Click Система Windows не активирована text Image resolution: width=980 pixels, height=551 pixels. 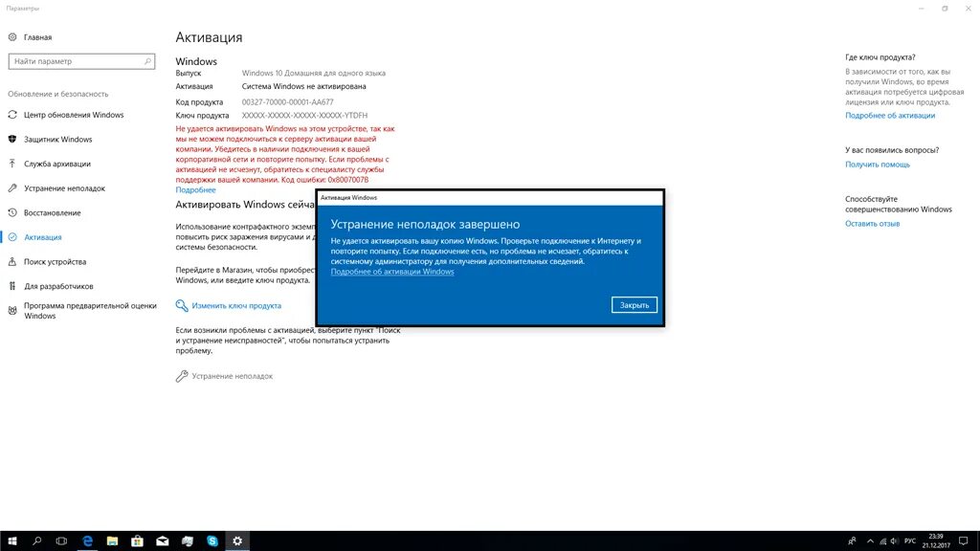(303, 86)
